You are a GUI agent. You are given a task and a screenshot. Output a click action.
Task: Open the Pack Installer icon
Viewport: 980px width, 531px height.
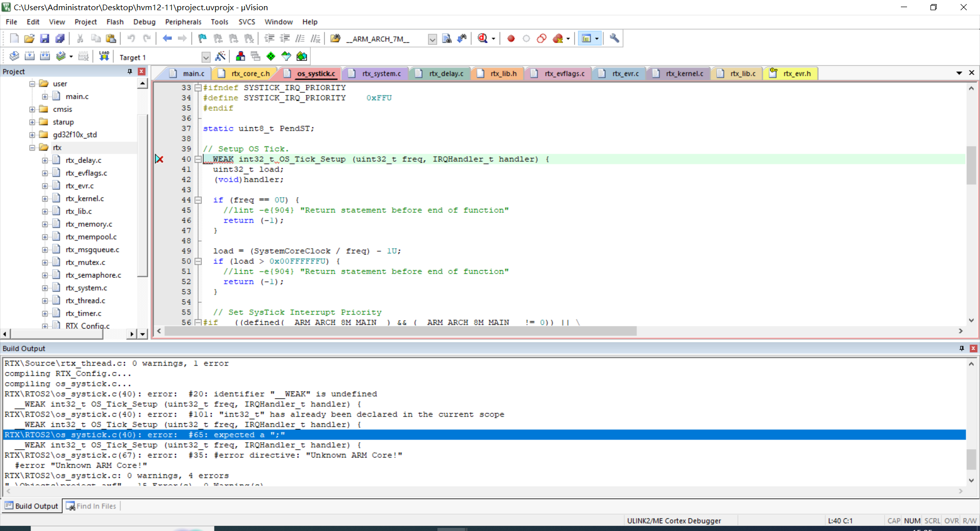pyautogui.click(x=302, y=56)
